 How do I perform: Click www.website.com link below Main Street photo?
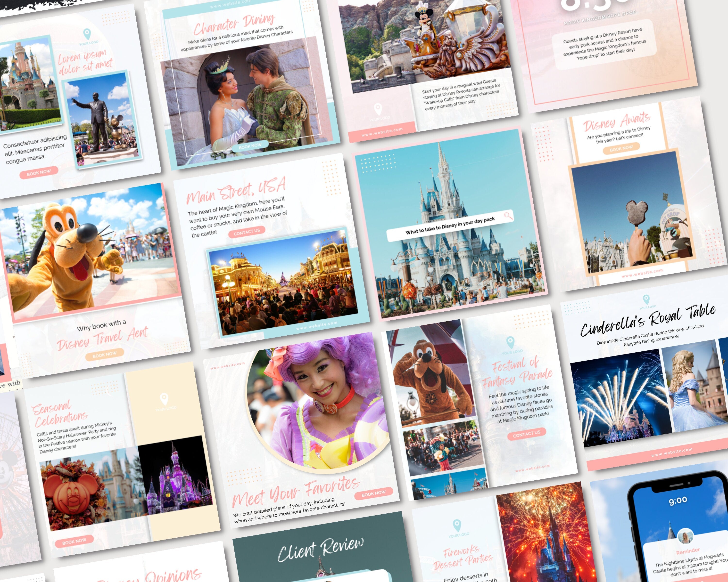[316, 326]
